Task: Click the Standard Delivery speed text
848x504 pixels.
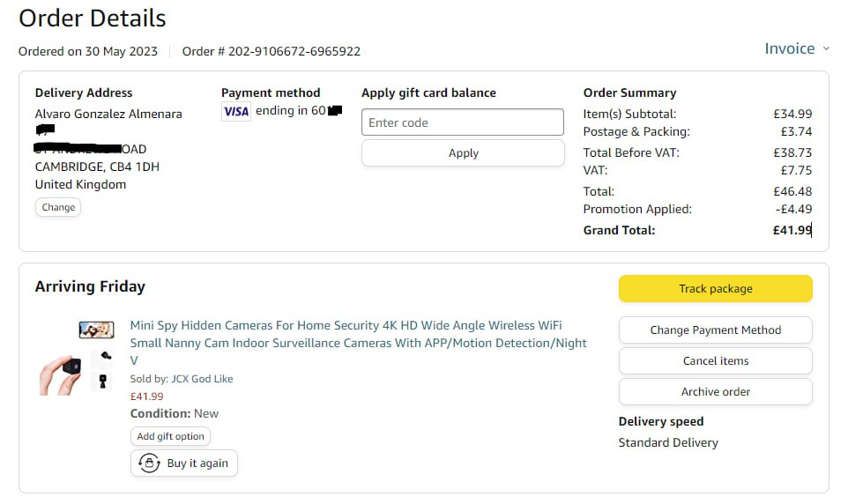Action: click(x=668, y=442)
